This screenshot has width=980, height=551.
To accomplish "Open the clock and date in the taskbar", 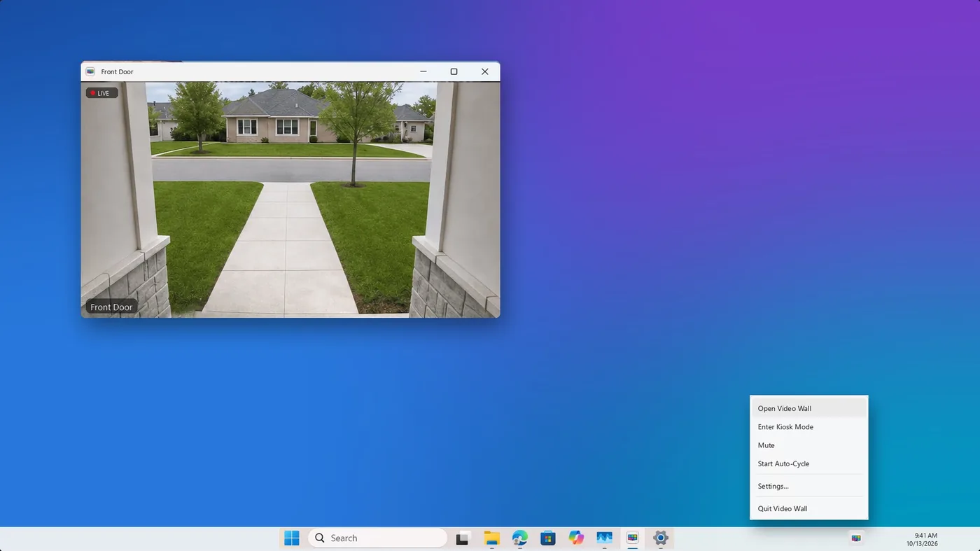I will (922, 539).
